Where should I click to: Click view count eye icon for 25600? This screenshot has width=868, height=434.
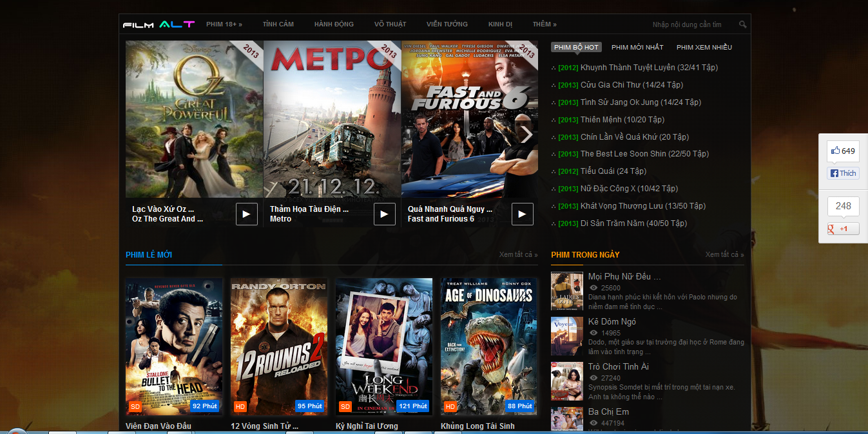click(x=593, y=288)
